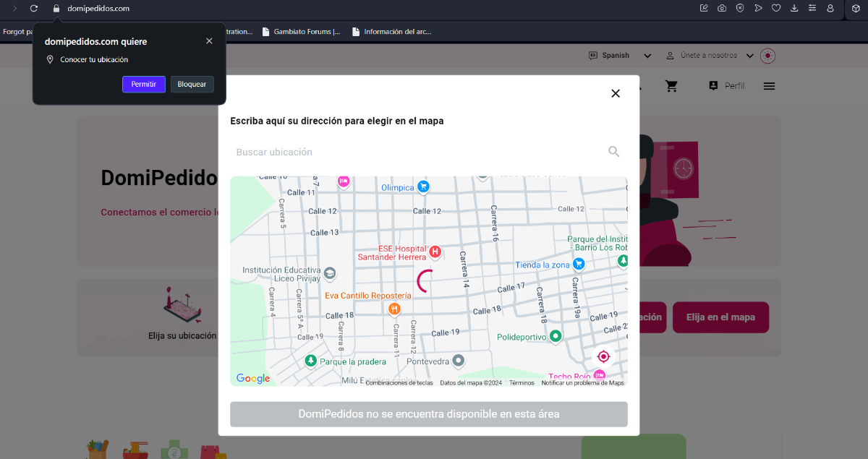Toggle the round theme switch icon
868x459 pixels.
pos(768,56)
